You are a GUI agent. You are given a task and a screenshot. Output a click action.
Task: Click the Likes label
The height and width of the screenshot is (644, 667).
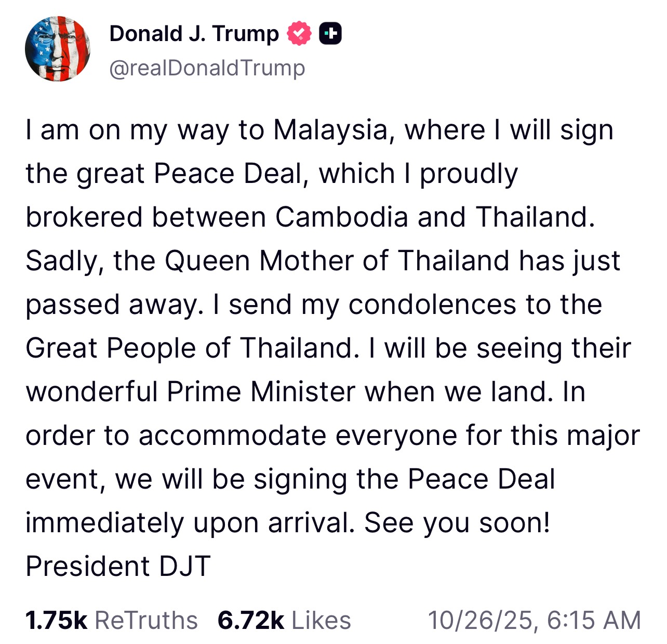[321, 620]
